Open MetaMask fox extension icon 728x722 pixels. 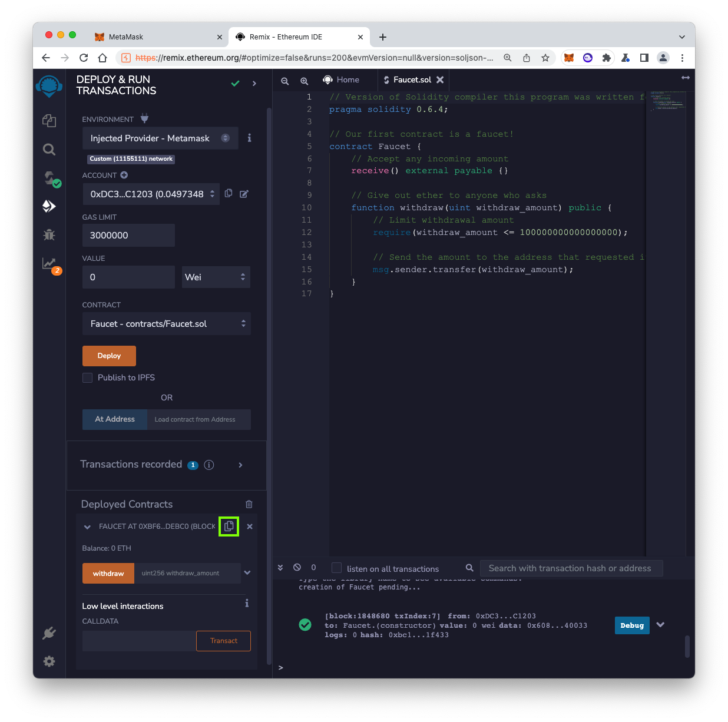tap(569, 58)
